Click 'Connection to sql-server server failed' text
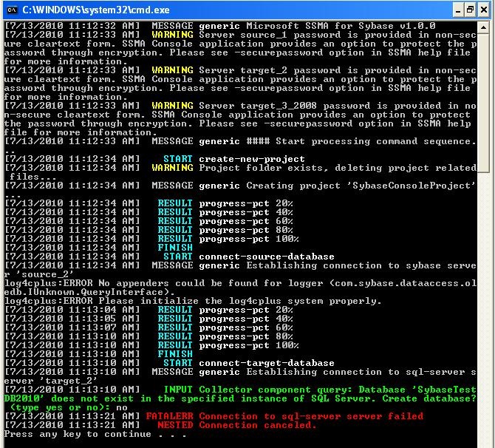 click(x=301, y=416)
